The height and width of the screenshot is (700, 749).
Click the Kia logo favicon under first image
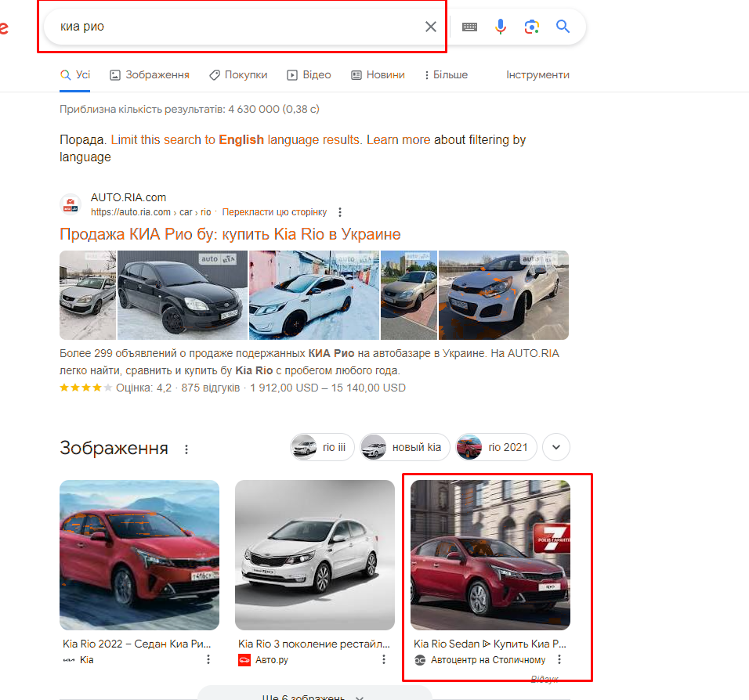(x=69, y=660)
